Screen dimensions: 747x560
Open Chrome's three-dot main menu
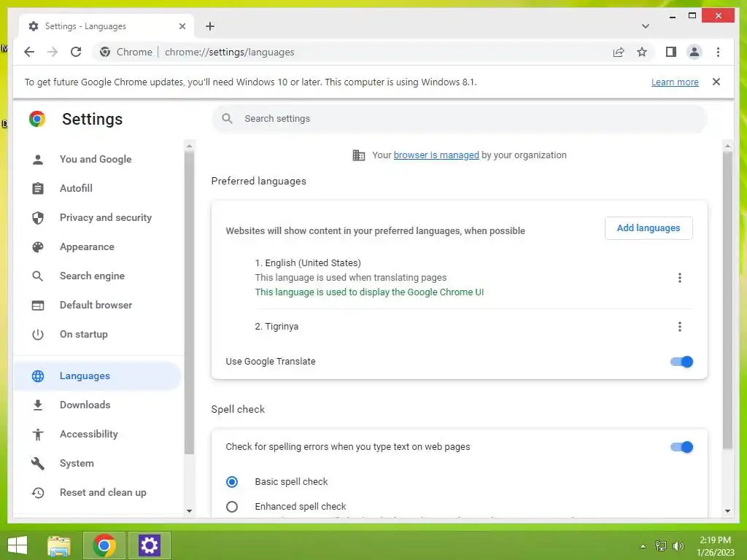click(x=718, y=52)
